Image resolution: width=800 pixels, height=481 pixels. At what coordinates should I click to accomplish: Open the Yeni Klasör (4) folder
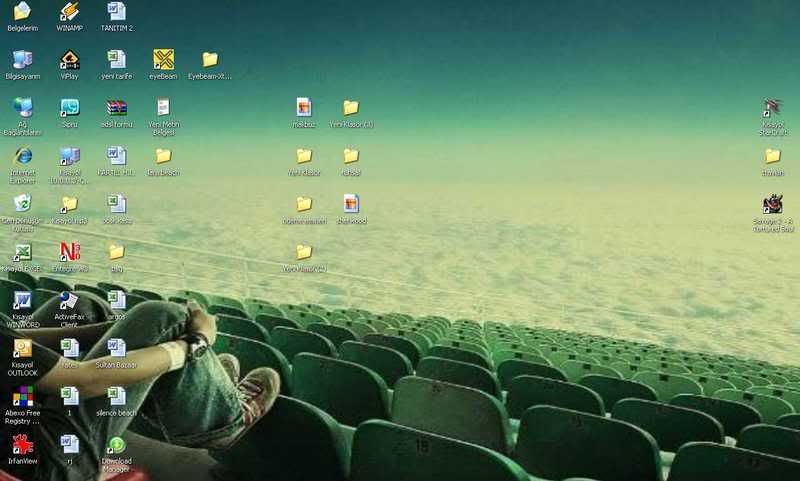point(351,107)
